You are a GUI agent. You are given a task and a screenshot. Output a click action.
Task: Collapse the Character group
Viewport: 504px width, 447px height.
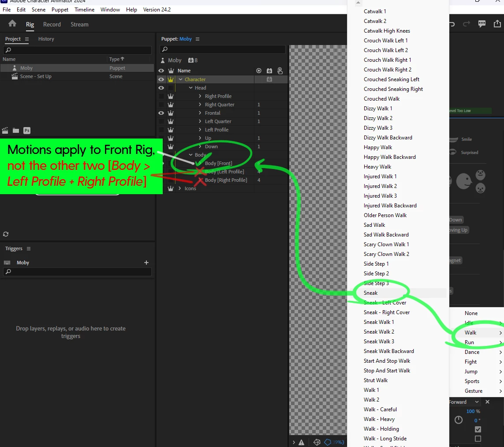coord(181,79)
